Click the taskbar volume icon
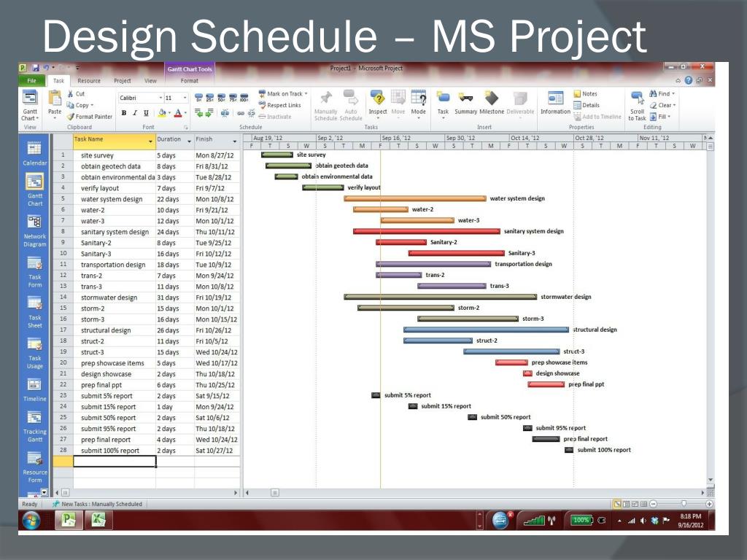This screenshot has width=747, height=560. tap(643, 521)
